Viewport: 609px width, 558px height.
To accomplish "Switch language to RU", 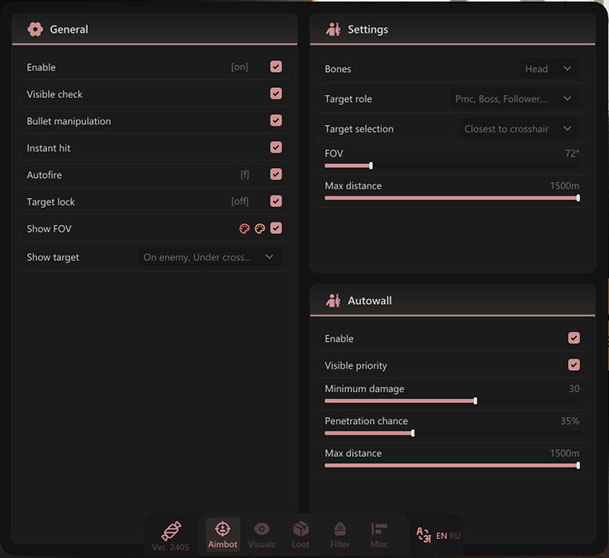I will pyautogui.click(x=456, y=536).
